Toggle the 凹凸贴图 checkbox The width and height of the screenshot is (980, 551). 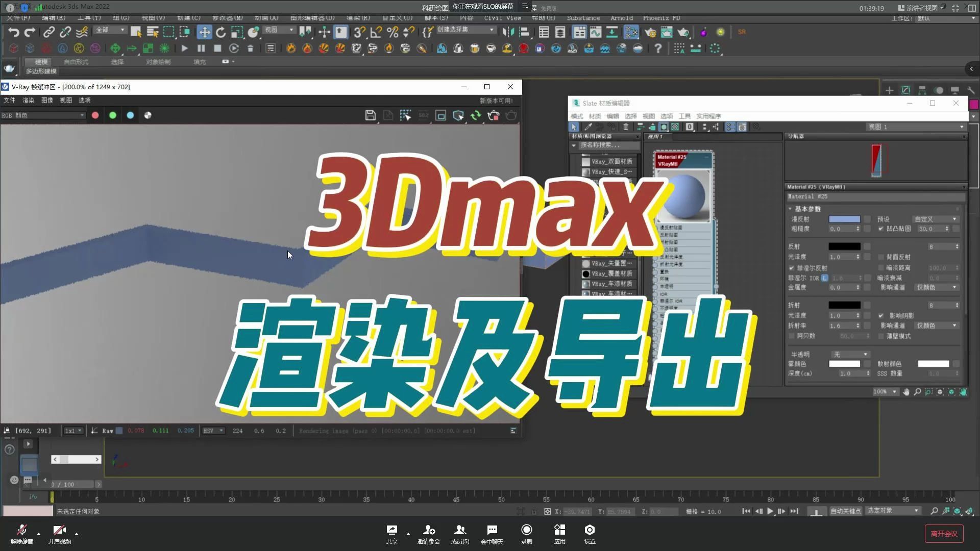[x=881, y=229]
